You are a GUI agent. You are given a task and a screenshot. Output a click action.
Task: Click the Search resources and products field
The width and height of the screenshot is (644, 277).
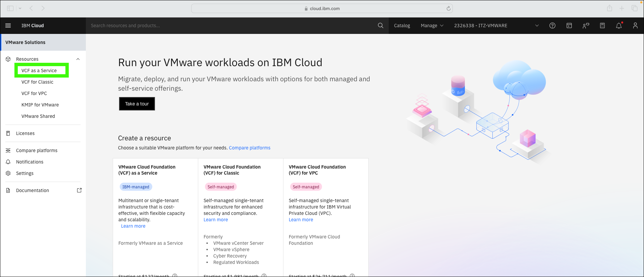point(231,26)
